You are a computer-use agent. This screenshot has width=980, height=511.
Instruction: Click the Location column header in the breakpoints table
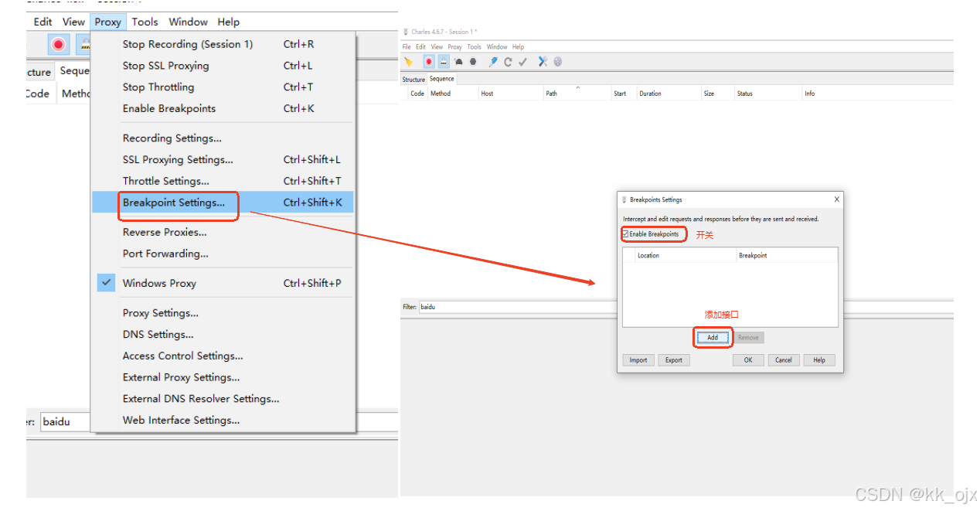click(x=685, y=255)
